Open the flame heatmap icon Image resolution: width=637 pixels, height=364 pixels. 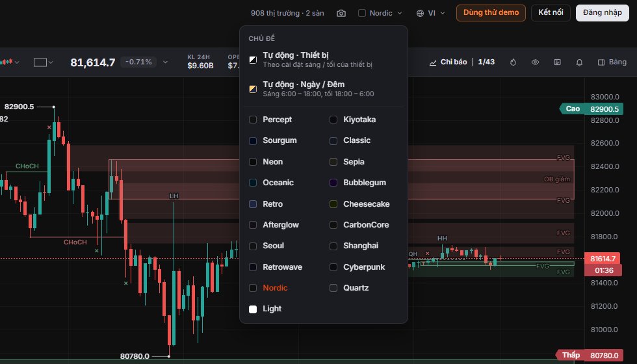pyautogui.click(x=513, y=62)
